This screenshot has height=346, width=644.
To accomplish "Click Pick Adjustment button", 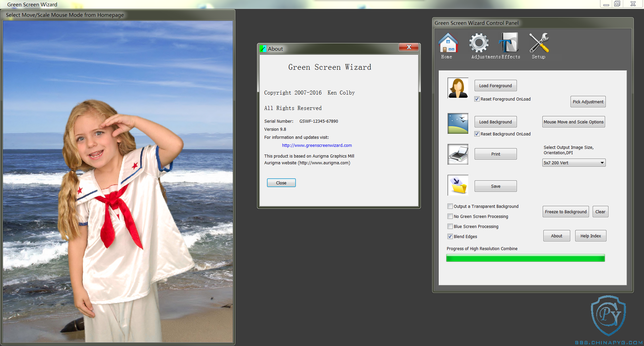I will pos(588,102).
